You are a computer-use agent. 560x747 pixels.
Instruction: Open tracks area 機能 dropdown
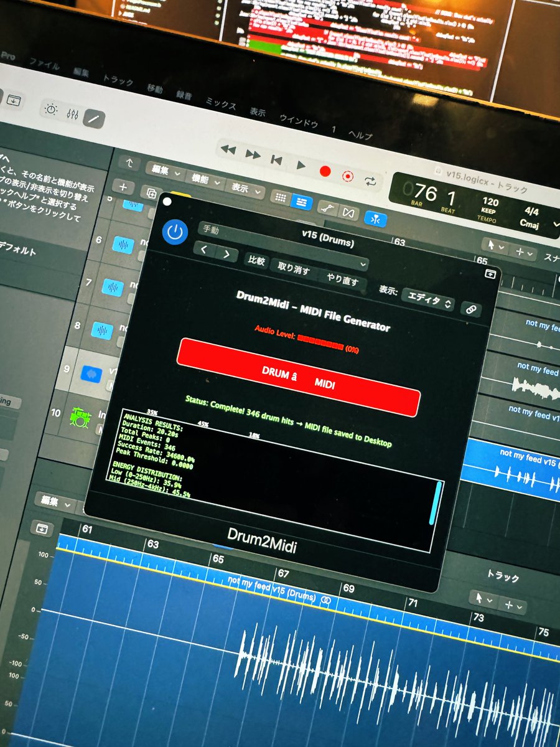205,179
